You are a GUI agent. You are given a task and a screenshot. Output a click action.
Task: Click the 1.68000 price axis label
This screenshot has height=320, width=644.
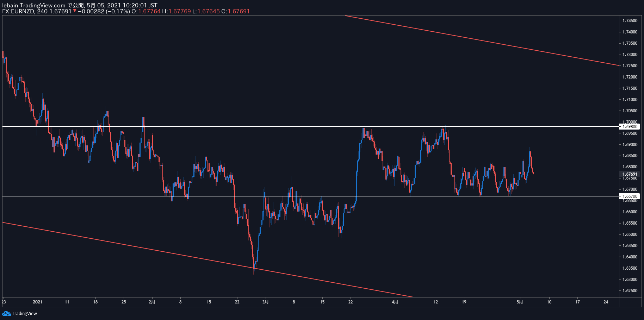tap(630, 167)
